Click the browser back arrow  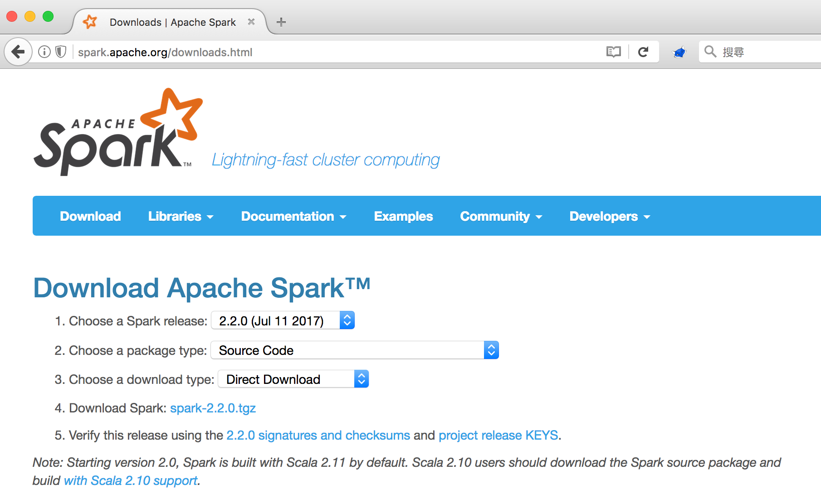[18, 52]
